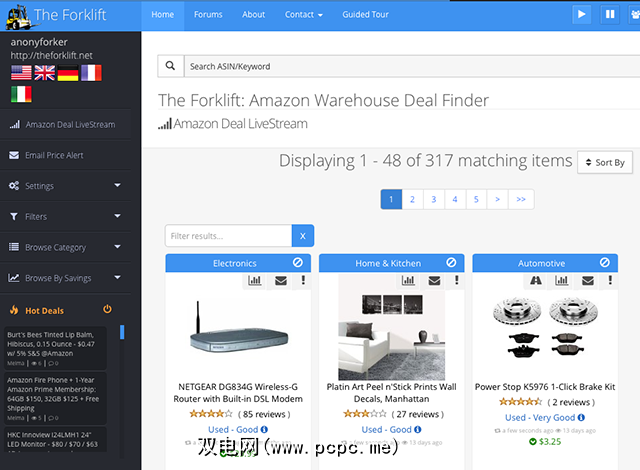Open Email Price Alert in sidebar
Image resolution: width=640 pixels, height=470 pixels.
pyautogui.click(x=65, y=155)
